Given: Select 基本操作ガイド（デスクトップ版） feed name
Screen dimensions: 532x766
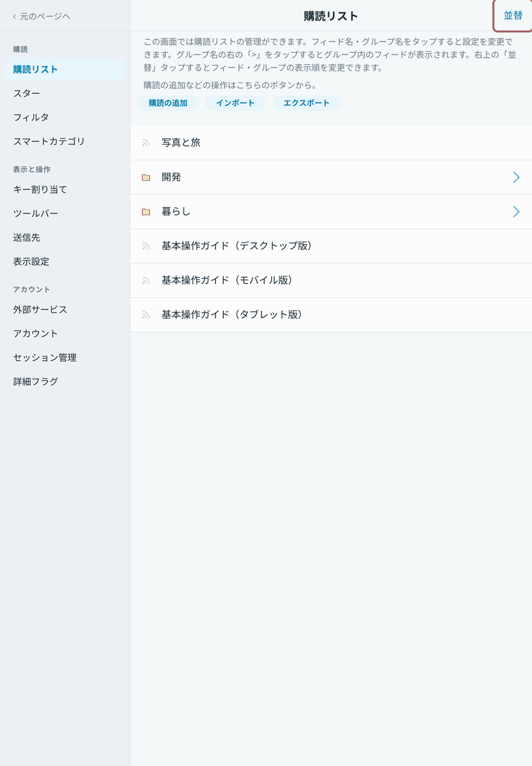Looking at the screenshot, I should point(237,246).
